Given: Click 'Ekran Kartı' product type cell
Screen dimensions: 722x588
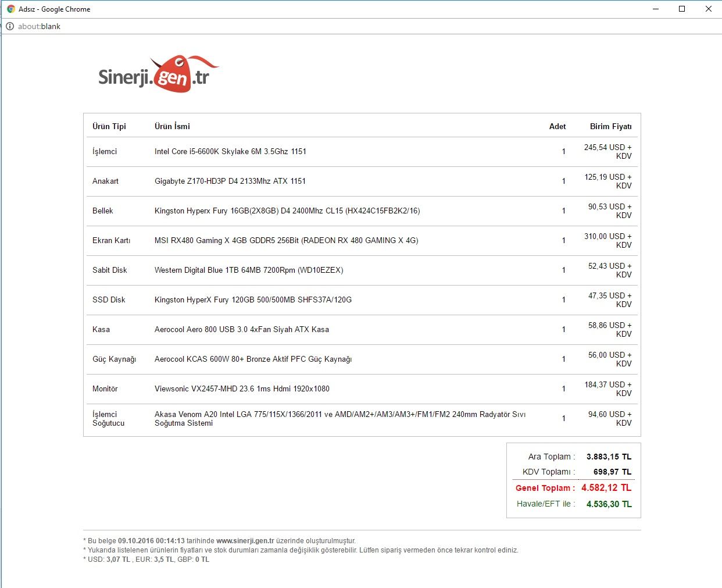Looking at the screenshot, I should tap(112, 240).
